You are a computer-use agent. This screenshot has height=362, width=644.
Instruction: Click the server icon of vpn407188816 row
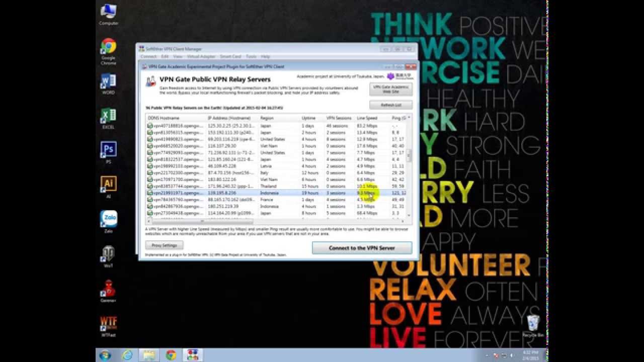(x=150, y=126)
